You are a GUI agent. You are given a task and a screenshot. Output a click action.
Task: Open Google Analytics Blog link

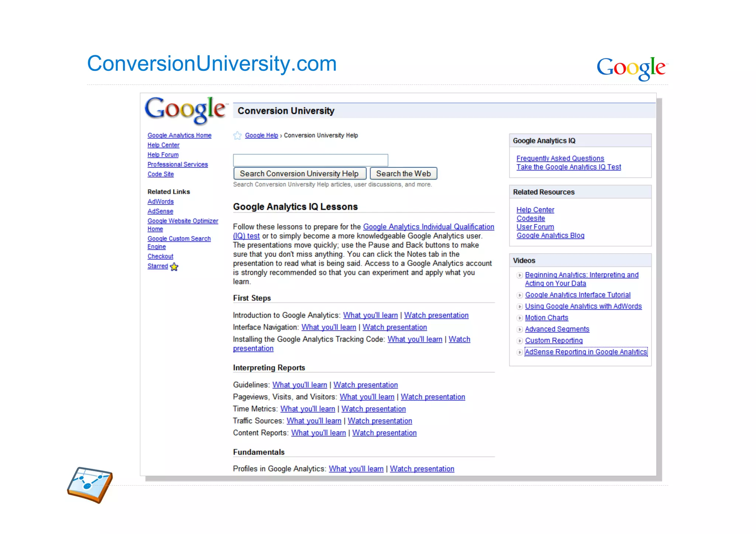coord(550,235)
